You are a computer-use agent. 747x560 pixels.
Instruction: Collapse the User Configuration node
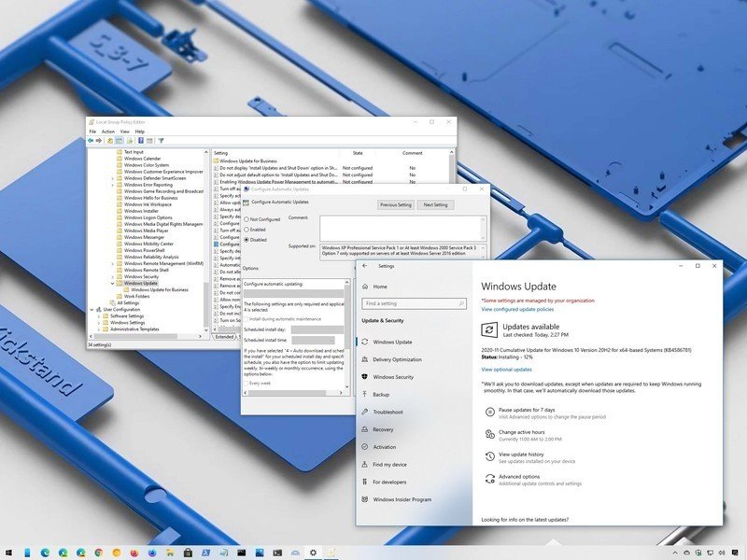(92, 310)
